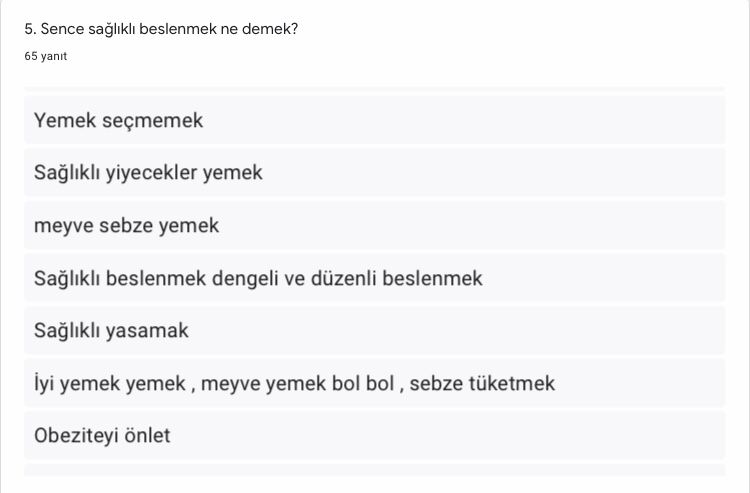Click the phrase "bol bol" in the responses
The height and width of the screenshot is (493, 750).
click(363, 383)
